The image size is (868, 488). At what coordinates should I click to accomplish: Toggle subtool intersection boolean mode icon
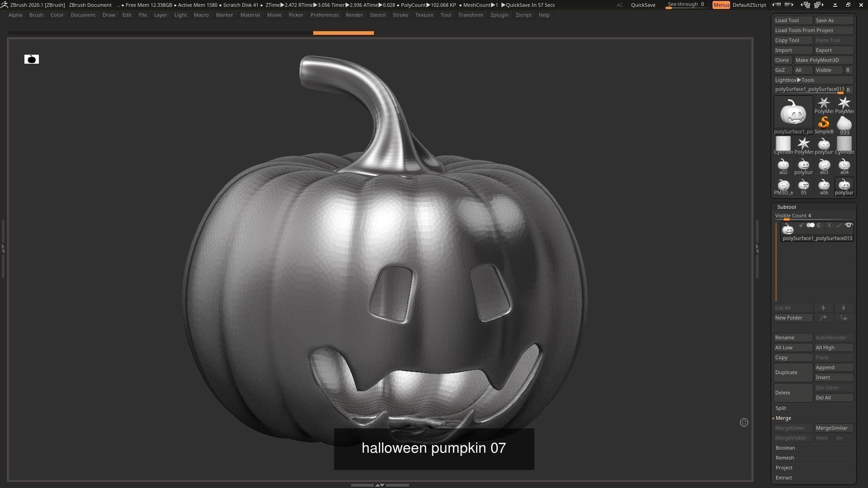830,225
